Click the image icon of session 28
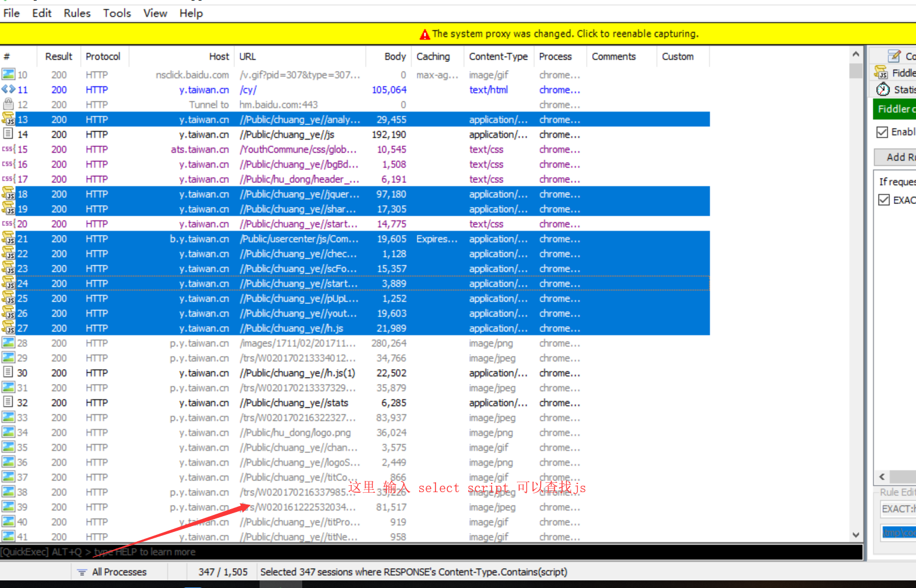 (x=8, y=343)
